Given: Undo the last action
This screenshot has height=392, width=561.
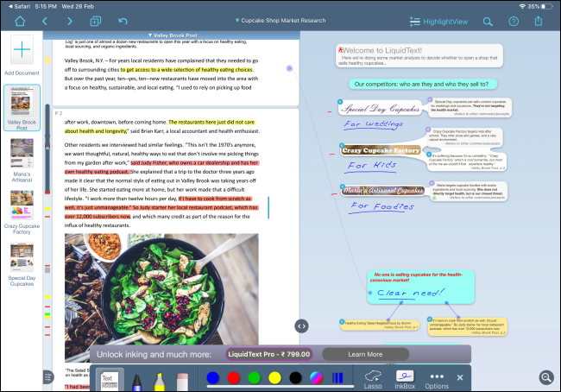Looking at the screenshot, I should (123, 21).
